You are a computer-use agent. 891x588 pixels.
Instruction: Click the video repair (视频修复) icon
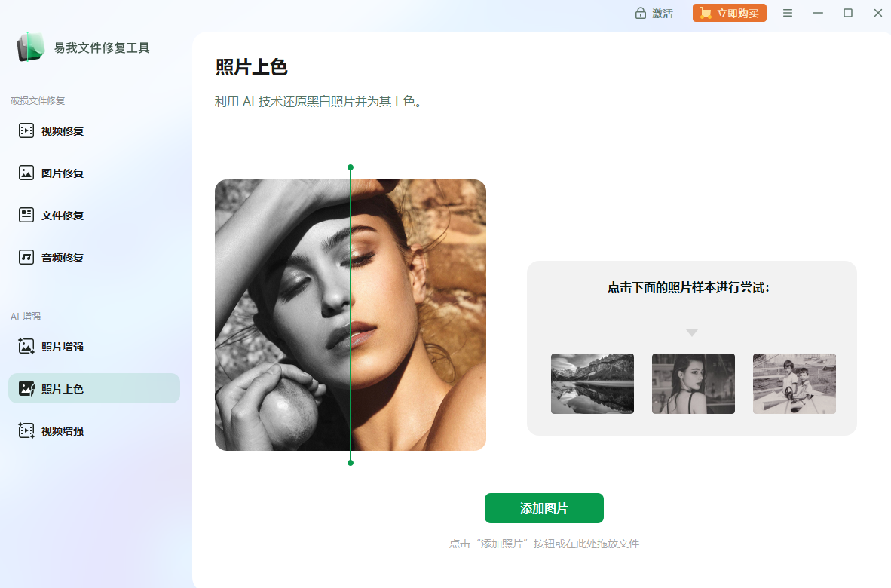(x=26, y=130)
